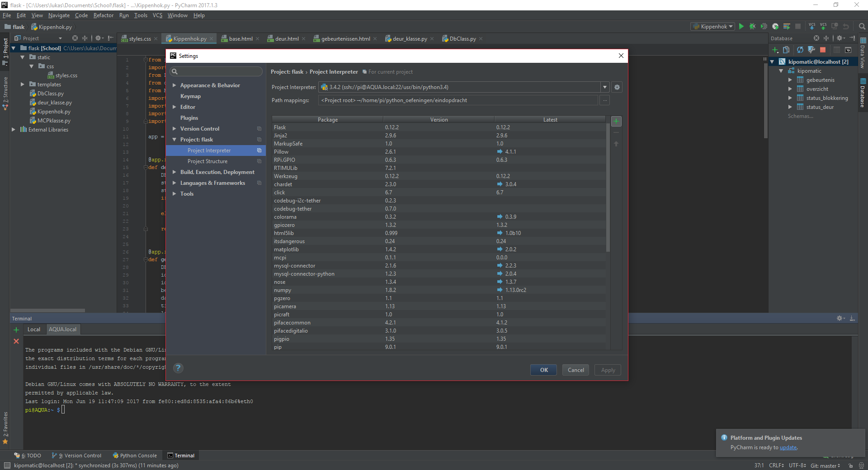868x470 pixels.
Task: Click the VCS commit changes icon (green arrow)
Action: click(x=823, y=27)
